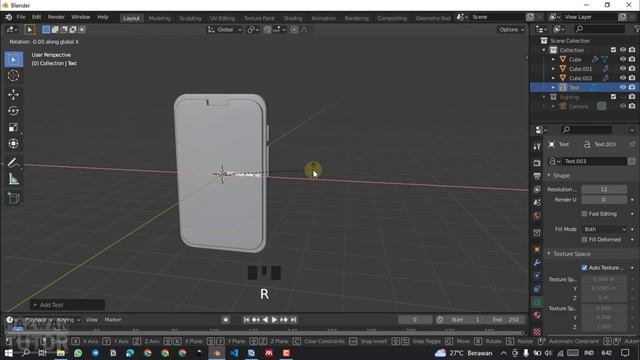Open the Scene properties tab

(537, 202)
